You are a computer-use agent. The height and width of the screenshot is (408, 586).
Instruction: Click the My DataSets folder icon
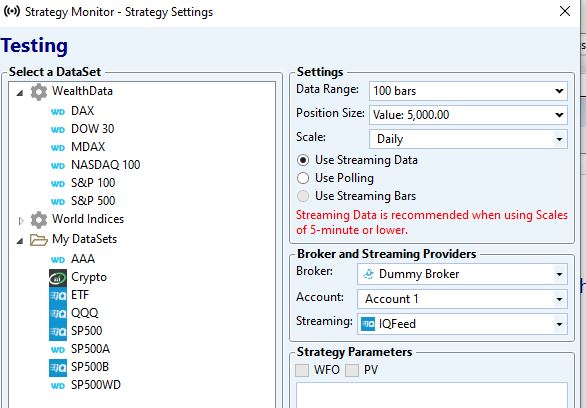click(x=39, y=239)
